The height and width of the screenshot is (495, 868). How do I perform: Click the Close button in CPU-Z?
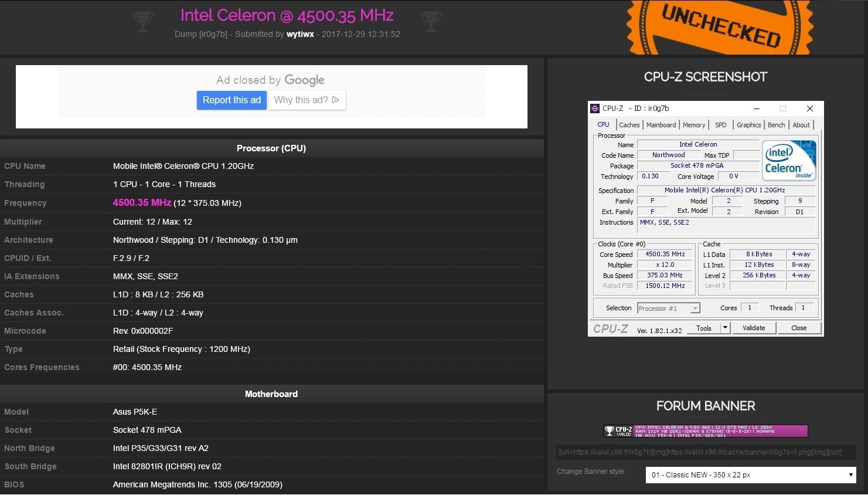799,328
